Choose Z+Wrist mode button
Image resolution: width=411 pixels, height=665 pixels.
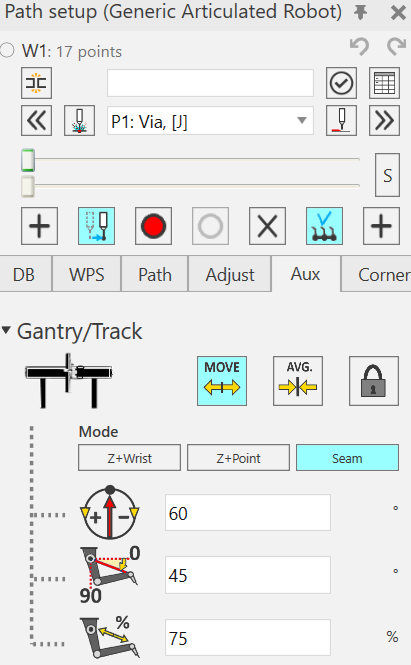tap(129, 458)
